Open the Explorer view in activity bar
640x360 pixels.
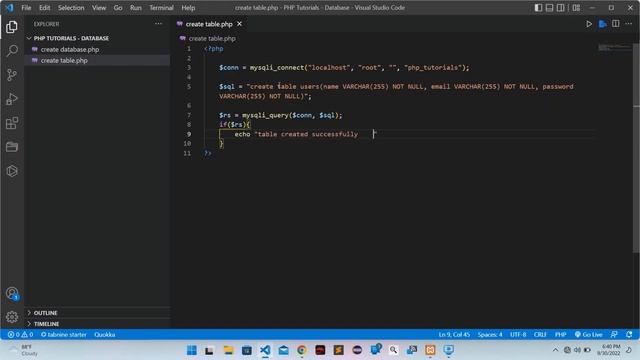pyautogui.click(x=12, y=27)
